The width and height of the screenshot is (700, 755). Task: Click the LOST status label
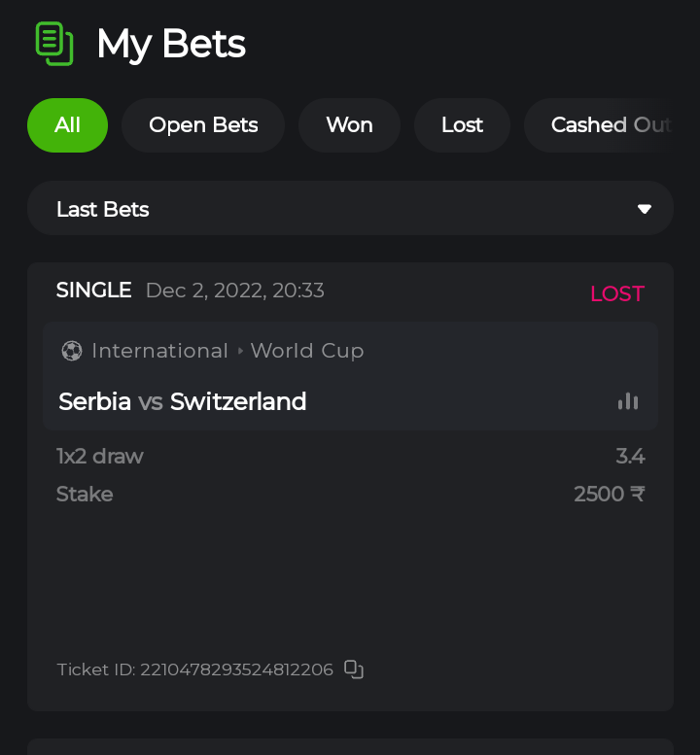click(x=616, y=293)
